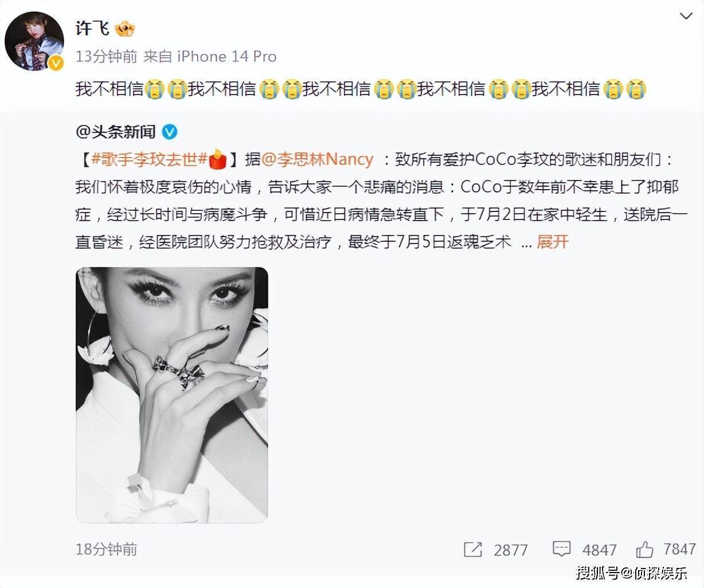Click the 13分钟前 post timestamp

click(106, 56)
